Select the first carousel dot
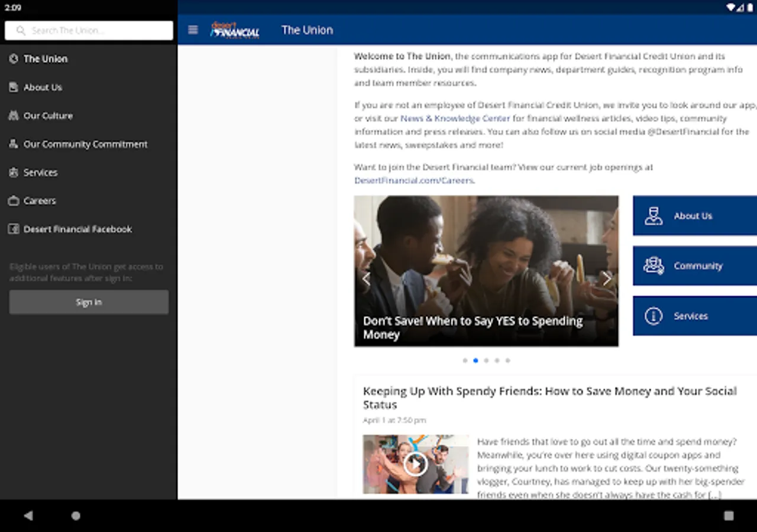This screenshot has width=757, height=532. coord(465,360)
